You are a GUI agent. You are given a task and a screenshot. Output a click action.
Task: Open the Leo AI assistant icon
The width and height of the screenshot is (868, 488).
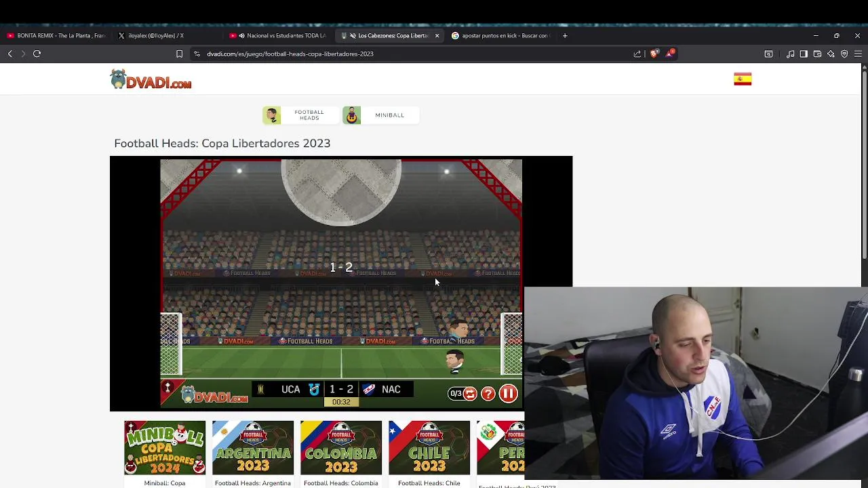(831, 54)
